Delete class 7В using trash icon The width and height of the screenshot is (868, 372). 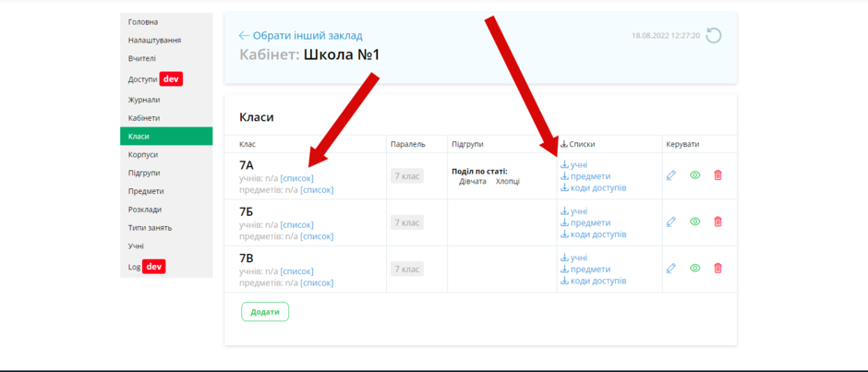tap(718, 269)
